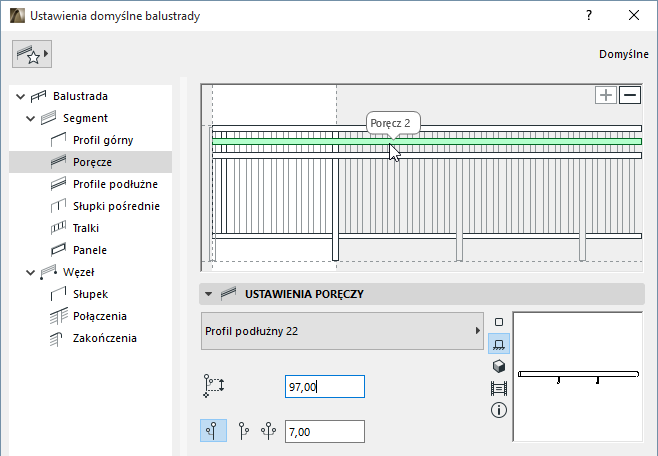The height and width of the screenshot is (456, 658).
Task: Collapse the USTAWIENIA PORĘCZY panel
Action: 209,294
